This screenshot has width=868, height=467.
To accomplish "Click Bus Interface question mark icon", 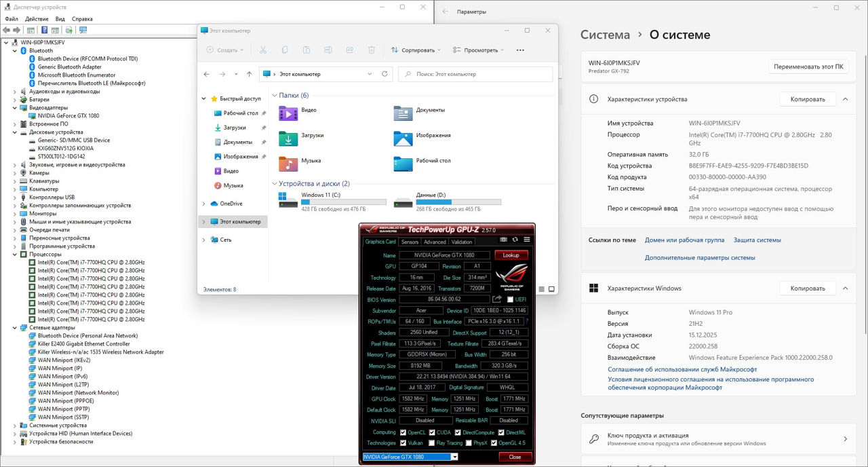I will (x=527, y=321).
